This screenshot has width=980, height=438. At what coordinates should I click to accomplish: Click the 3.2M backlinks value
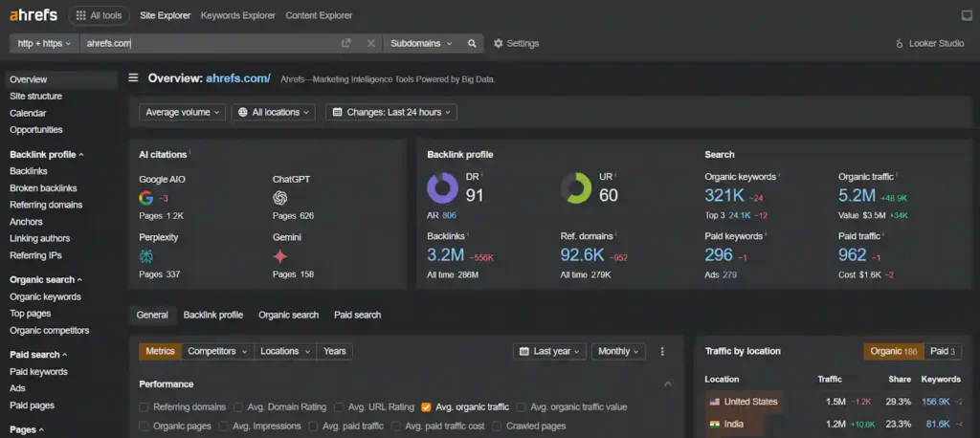tap(446, 255)
